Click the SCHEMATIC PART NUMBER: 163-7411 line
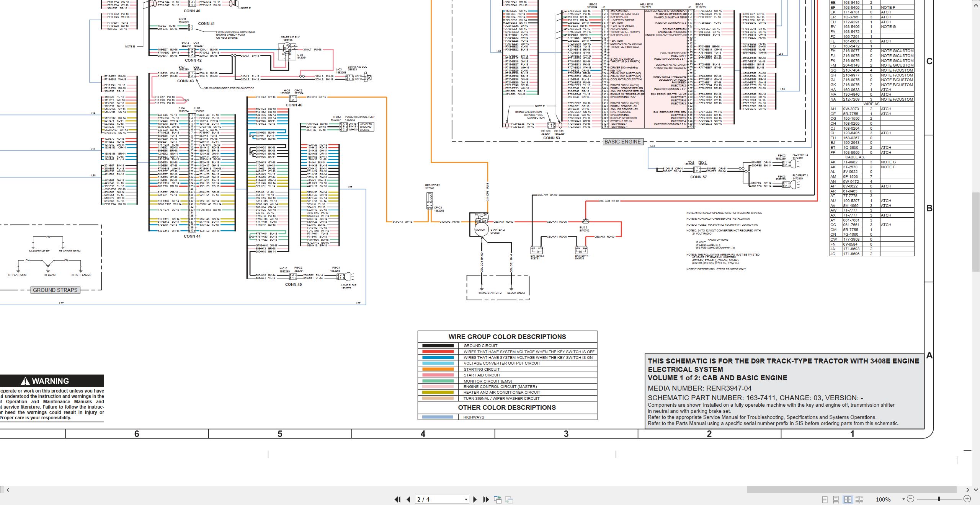The image size is (980, 505). tap(755, 398)
